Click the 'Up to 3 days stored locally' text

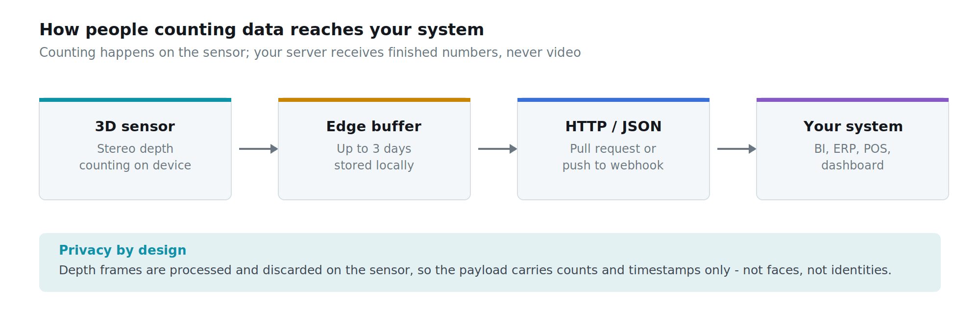pos(374,157)
